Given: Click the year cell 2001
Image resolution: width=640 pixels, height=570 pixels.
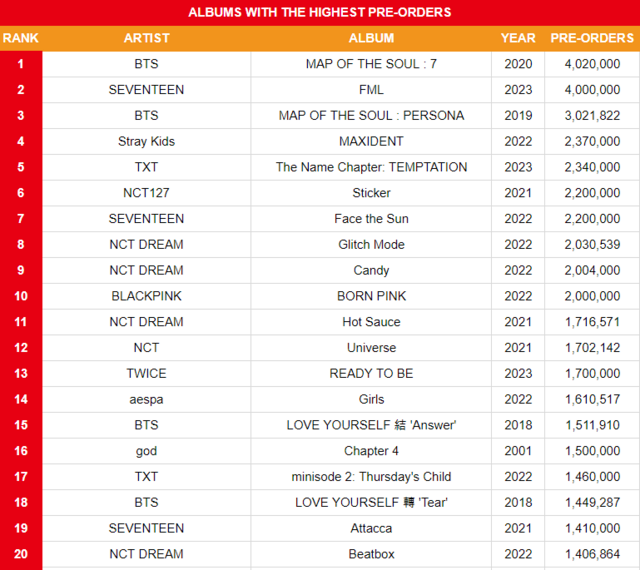Looking at the screenshot, I should click(x=518, y=451).
